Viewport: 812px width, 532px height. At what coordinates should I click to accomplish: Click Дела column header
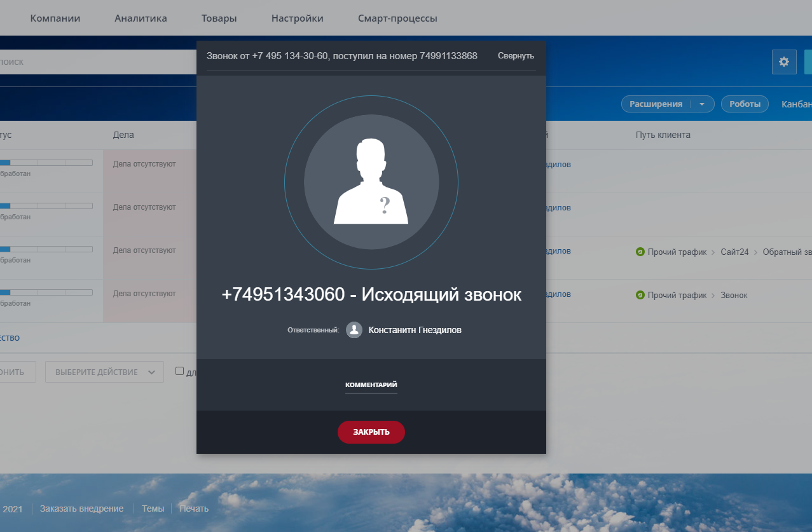tap(123, 135)
